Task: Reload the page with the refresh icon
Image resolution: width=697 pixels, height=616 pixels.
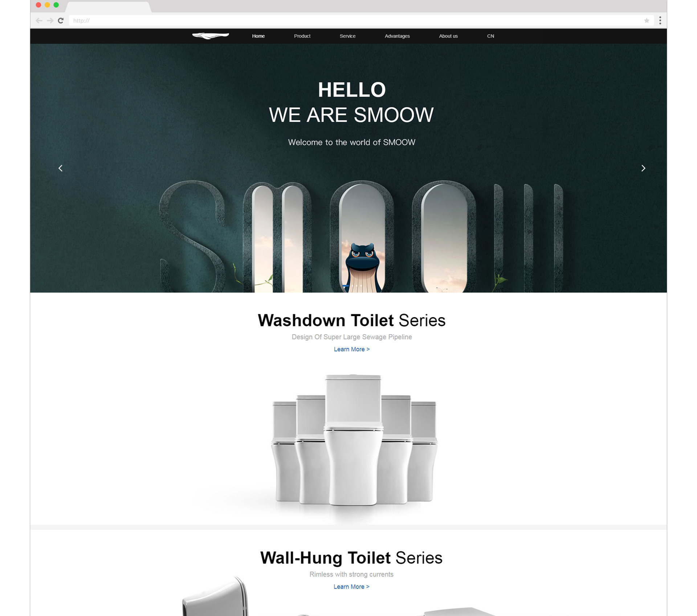Action: (x=61, y=21)
